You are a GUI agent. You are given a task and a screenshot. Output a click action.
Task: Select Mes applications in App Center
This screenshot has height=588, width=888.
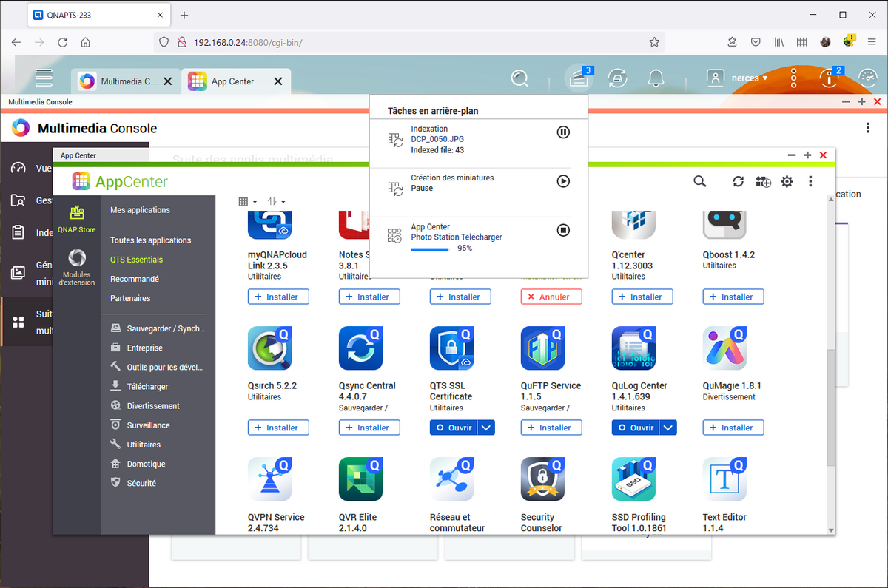pyautogui.click(x=140, y=210)
